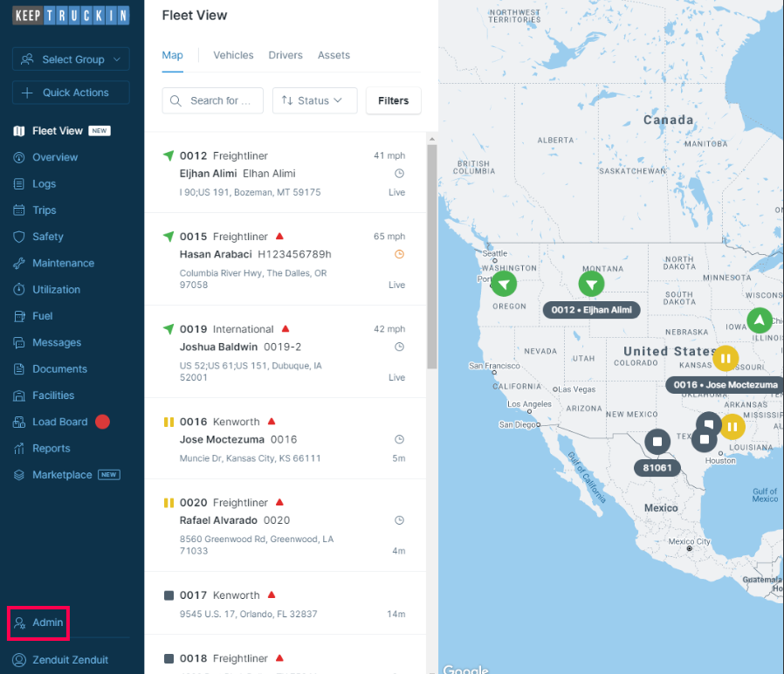The image size is (784, 674).
Task: Click the Utilization stopwatch icon
Action: click(19, 290)
